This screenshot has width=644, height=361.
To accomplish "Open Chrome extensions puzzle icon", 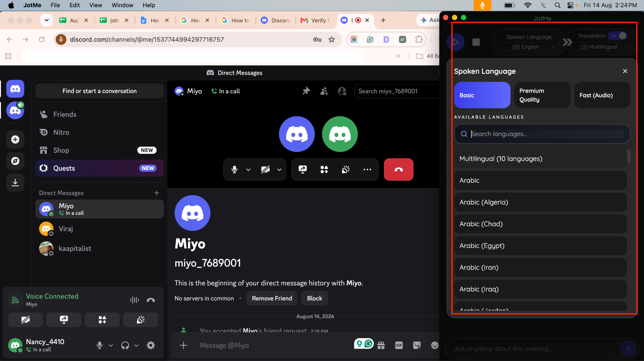I will point(419,40).
